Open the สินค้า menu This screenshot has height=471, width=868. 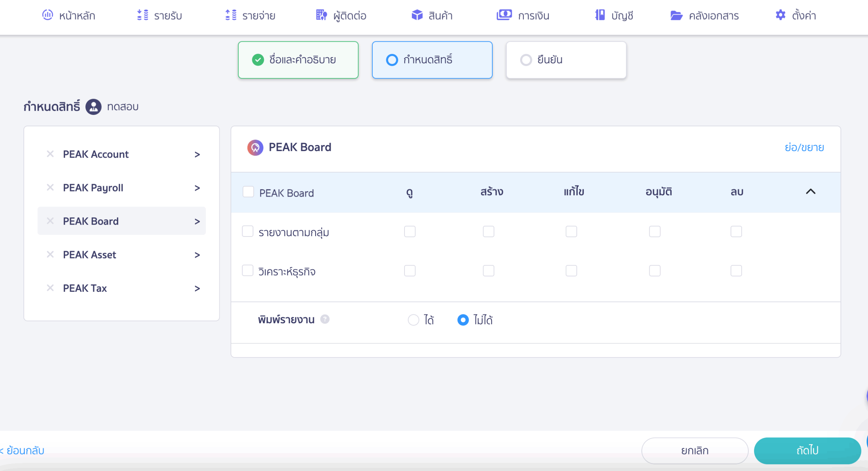432,15
